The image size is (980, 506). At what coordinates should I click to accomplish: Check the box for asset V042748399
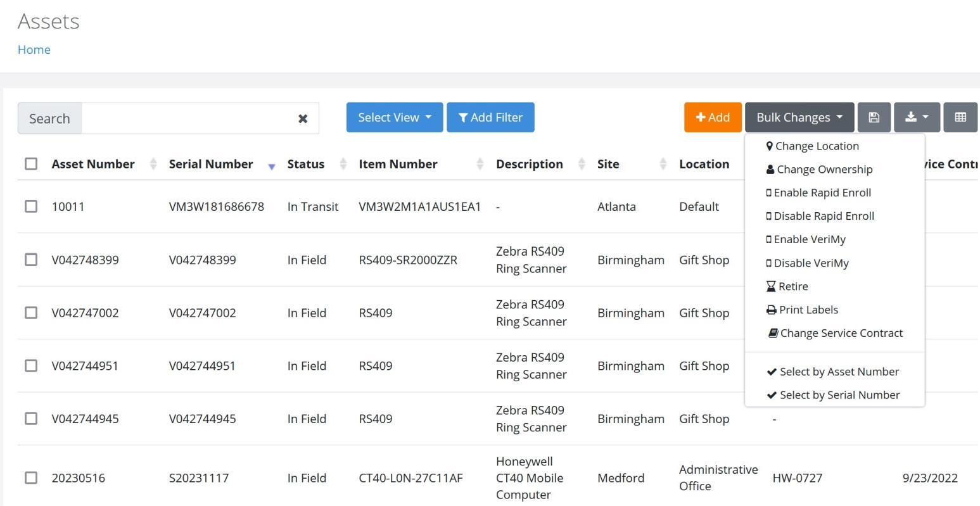click(x=31, y=259)
